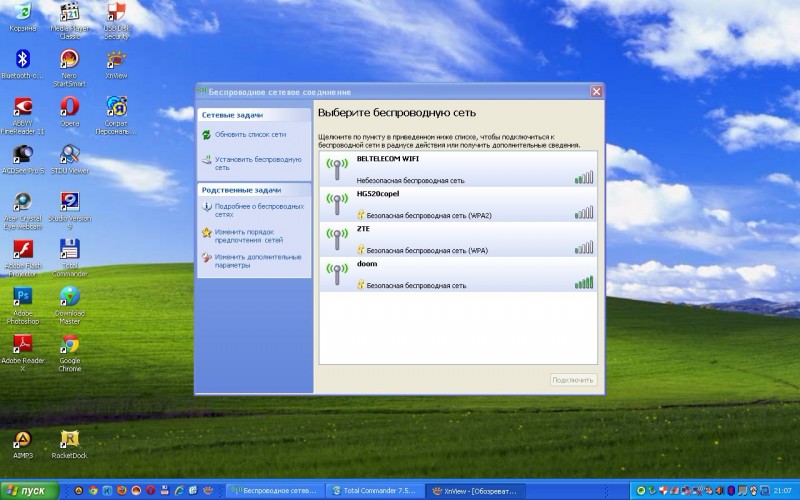Screen dimensions: 800x500
Task: Close the wireless network connection dialog
Action: click(x=596, y=92)
